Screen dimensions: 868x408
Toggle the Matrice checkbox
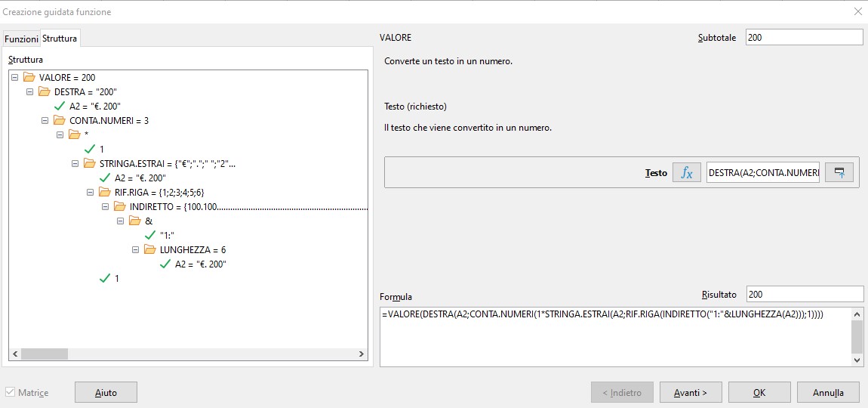11,393
